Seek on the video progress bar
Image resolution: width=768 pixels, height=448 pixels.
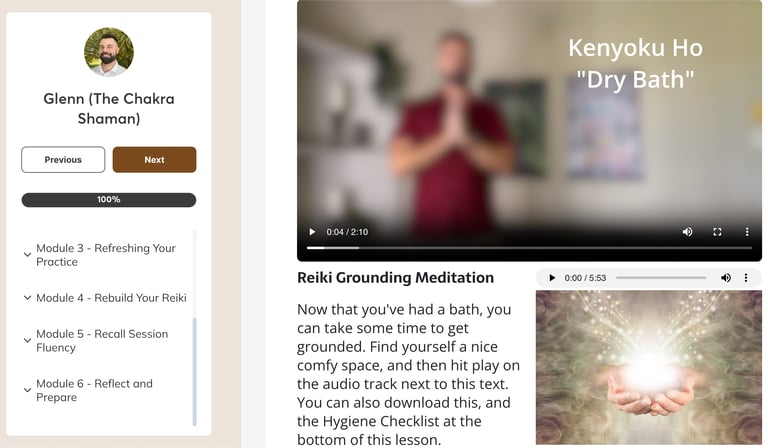pos(529,248)
